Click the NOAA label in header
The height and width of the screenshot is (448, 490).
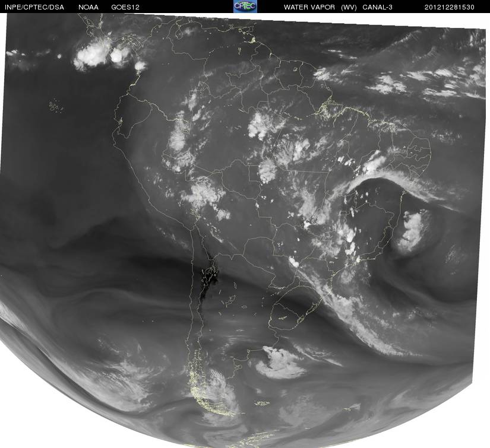pyautogui.click(x=88, y=7)
